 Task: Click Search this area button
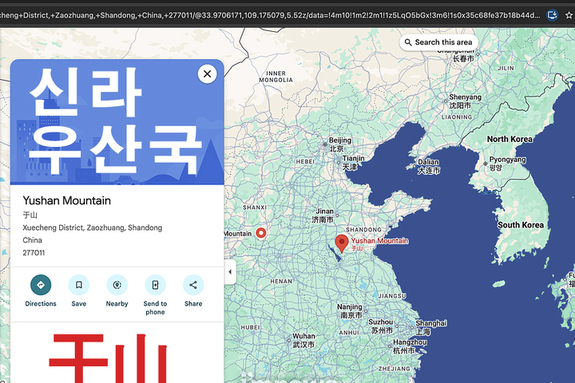click(x=439, y=42)
